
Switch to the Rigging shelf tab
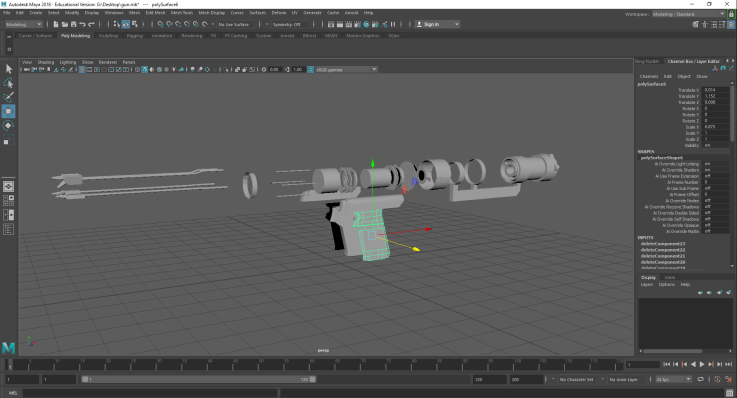134,36
